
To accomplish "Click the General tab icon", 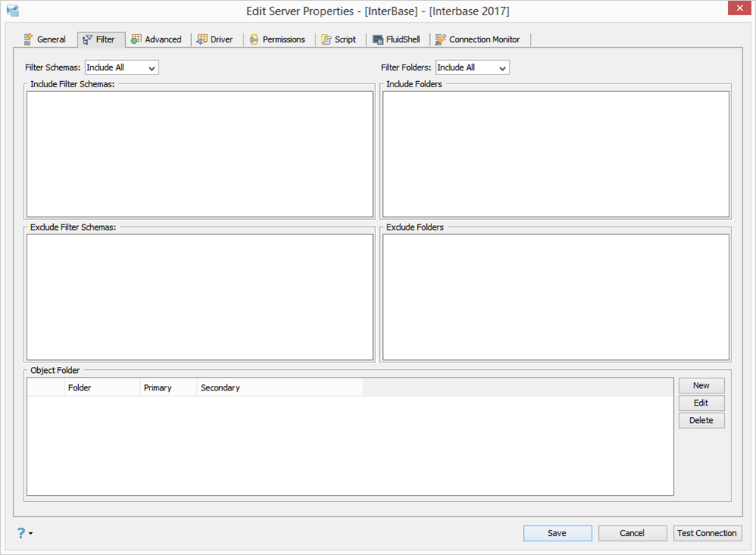I will click(29, 39).
